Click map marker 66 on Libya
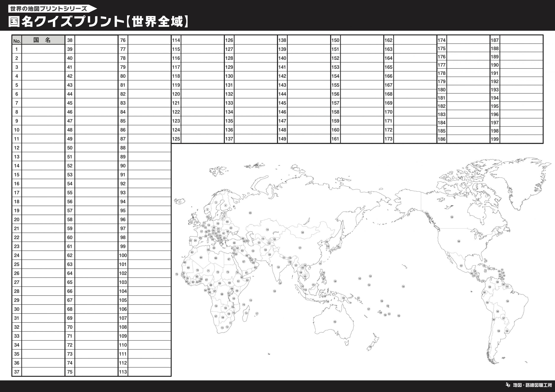The image size is (555, 392). click(x=216, y=258)
